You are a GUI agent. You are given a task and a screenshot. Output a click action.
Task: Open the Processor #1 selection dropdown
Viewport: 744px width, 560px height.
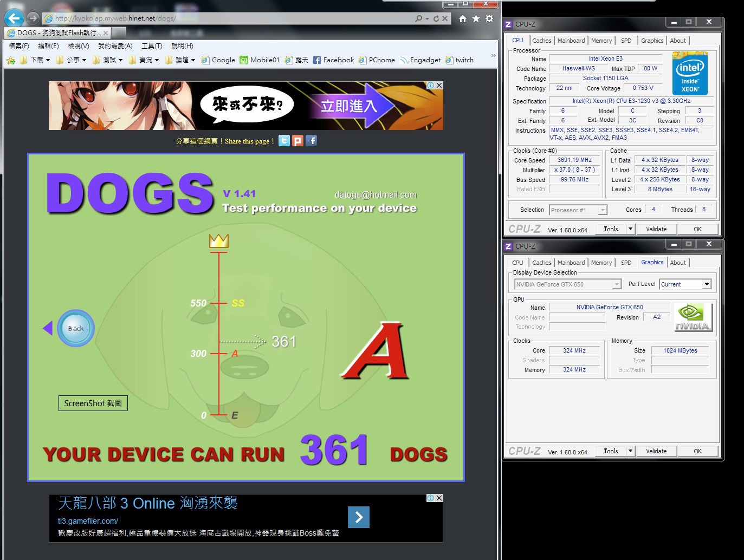pos(603,210)
